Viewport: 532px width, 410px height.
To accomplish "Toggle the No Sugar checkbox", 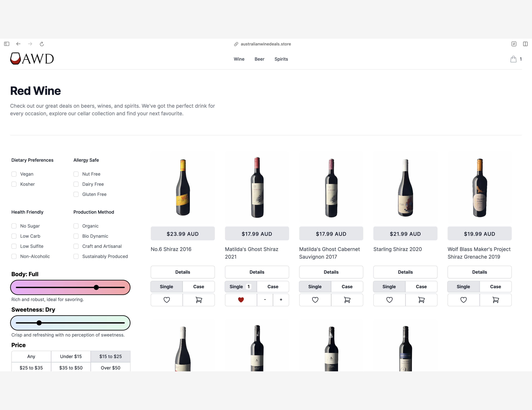I will pos(14,226).
